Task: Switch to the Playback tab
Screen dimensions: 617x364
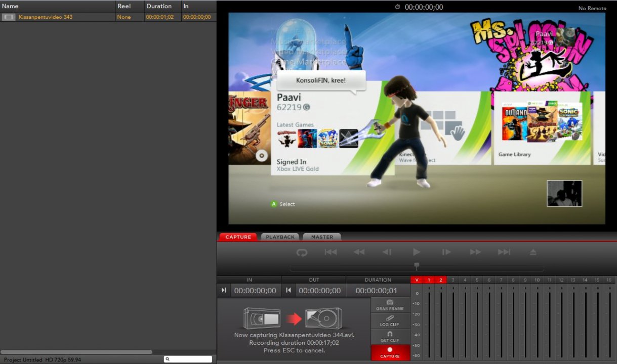Action: coord(280,237)
